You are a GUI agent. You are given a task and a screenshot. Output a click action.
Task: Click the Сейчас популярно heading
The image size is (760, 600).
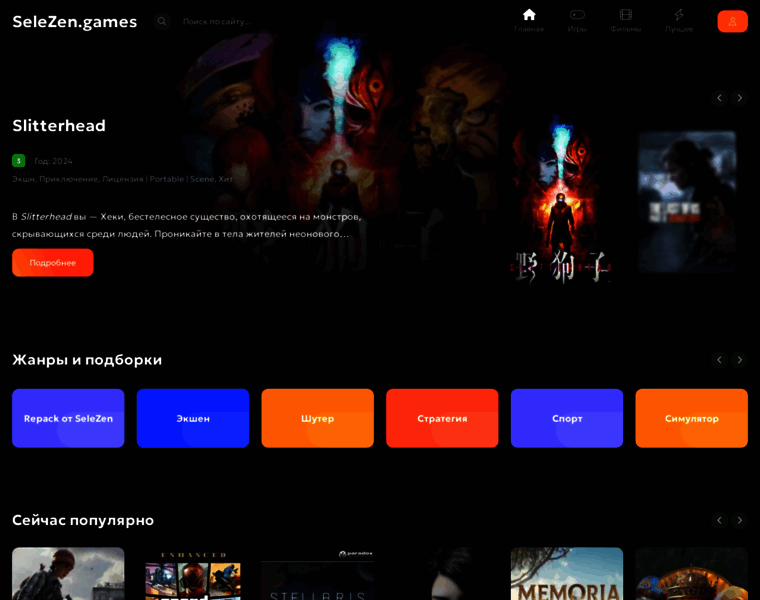click(x=83, y=520)
